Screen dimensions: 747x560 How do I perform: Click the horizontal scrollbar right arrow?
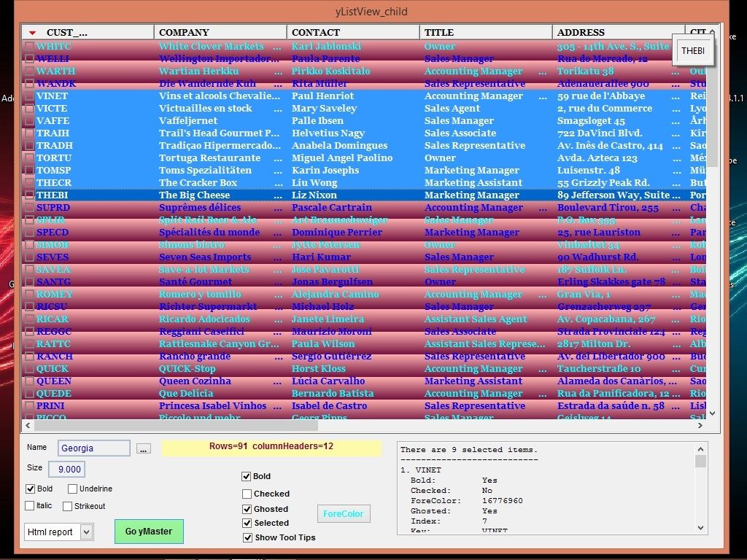click(700, 424)
